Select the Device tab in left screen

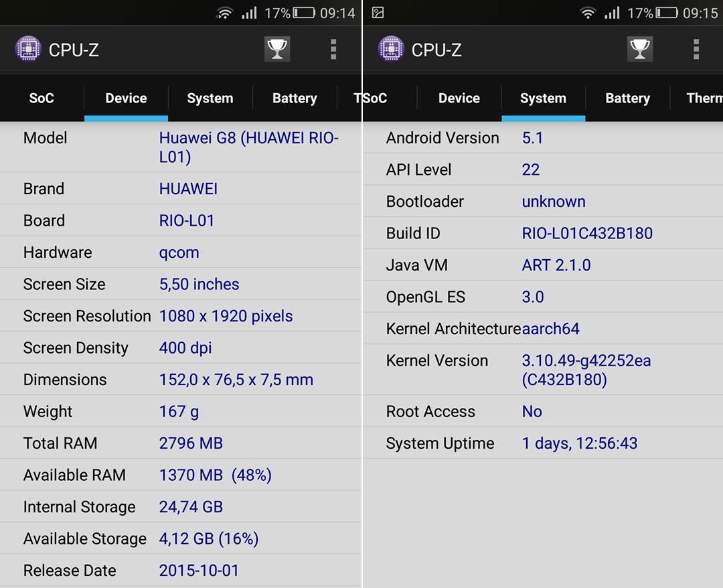(x=126, y=98)
